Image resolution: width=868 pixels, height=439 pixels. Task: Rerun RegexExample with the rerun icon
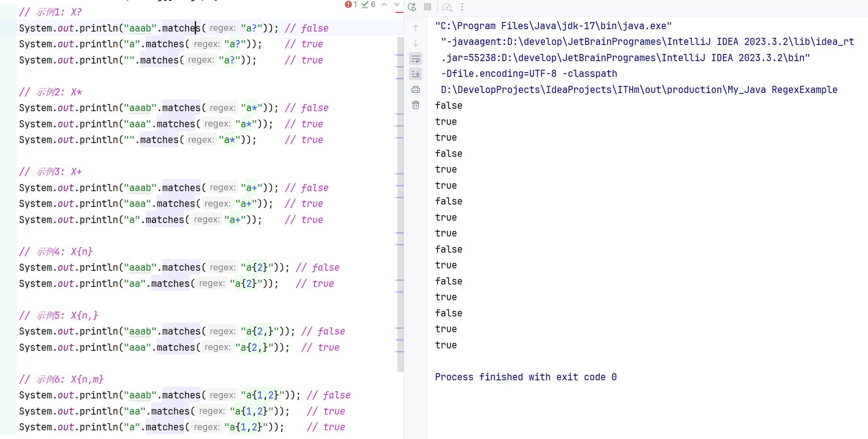pyautogui.click(x=412, y=7)
